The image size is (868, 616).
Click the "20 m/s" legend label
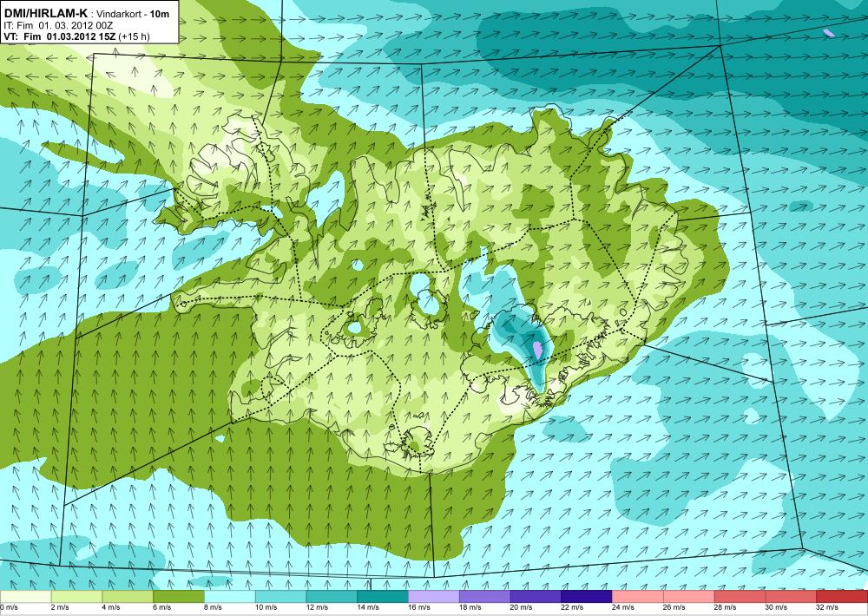(x=520, y=607)
